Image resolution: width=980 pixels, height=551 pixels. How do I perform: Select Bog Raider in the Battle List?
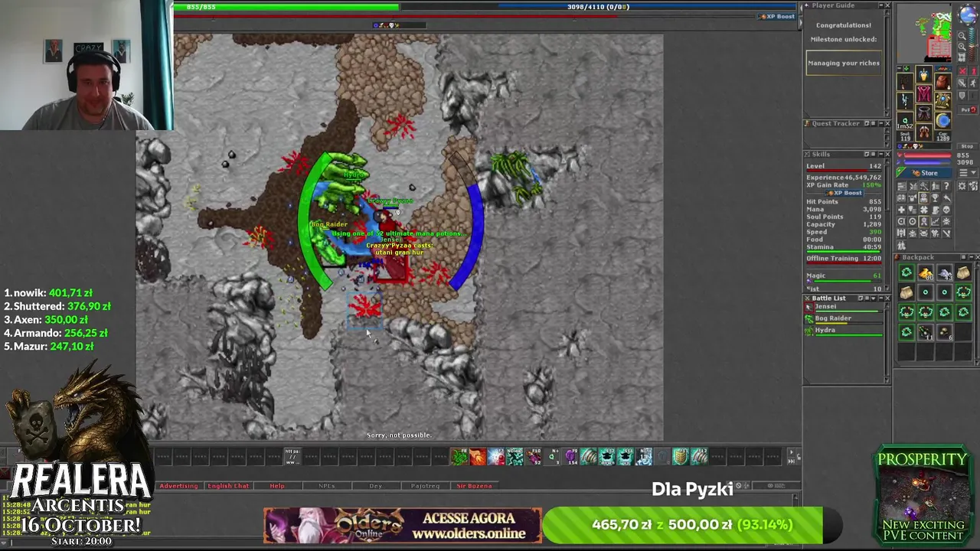click(x=844, y=318)
